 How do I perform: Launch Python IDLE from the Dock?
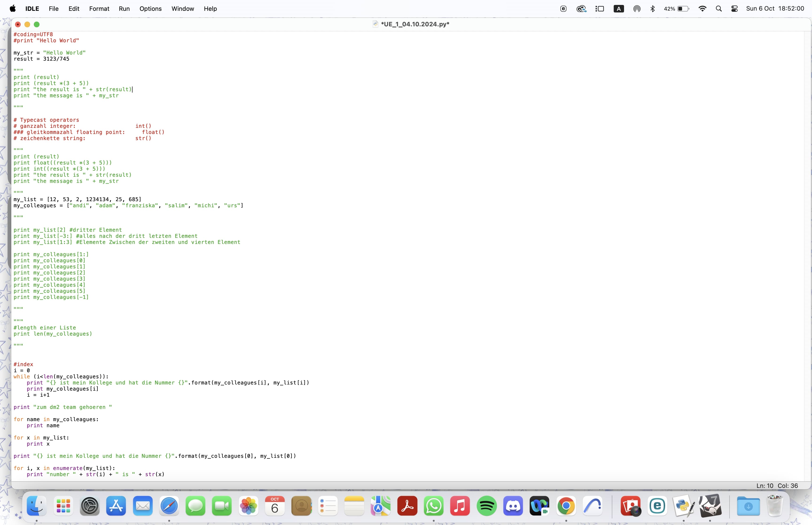pyautogui.click(x=683, y=507)
